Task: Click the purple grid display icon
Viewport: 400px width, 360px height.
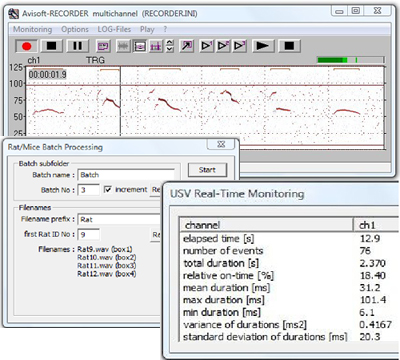Action: point(156,46)
